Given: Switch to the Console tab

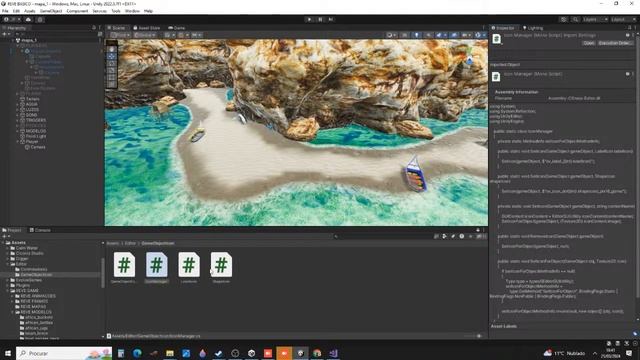Looking at the screenshot, I should (x=40, y=230).
